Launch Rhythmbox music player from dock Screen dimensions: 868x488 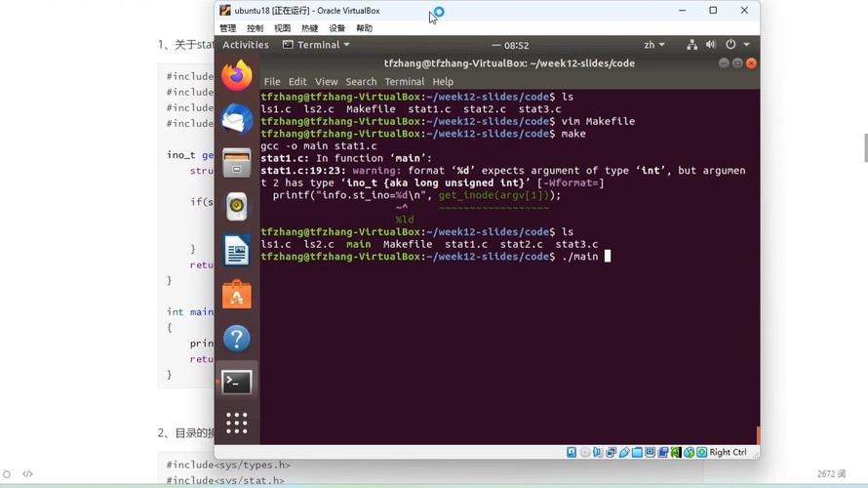click(x=237, y=207)
